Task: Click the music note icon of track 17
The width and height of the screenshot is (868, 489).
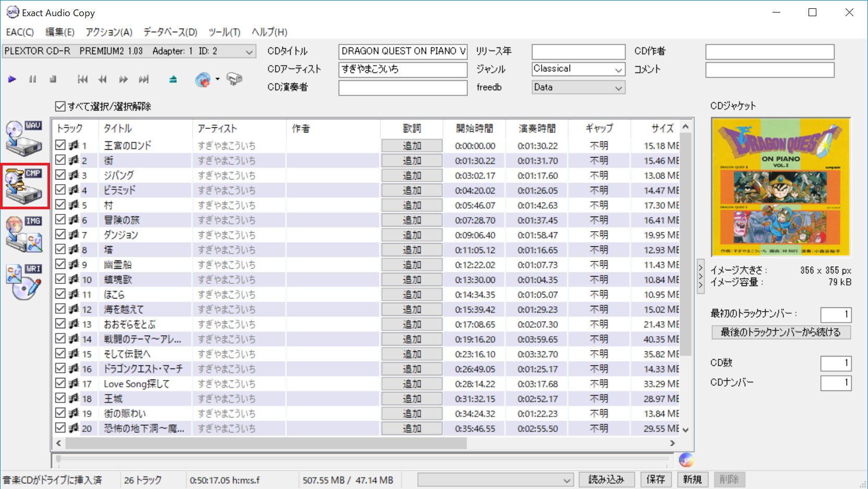Action: (x=74, y=383)
